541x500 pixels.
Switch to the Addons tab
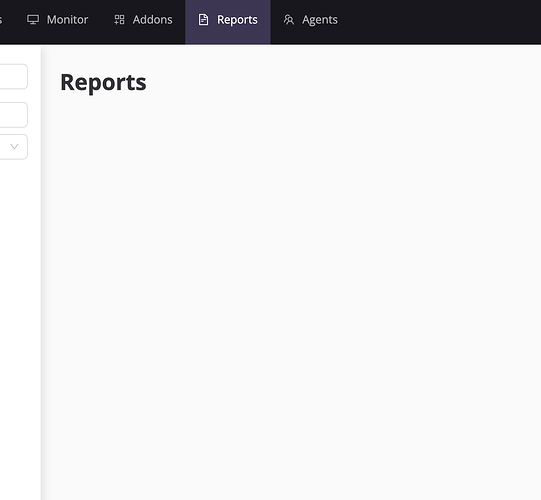[x=143, y=20]
